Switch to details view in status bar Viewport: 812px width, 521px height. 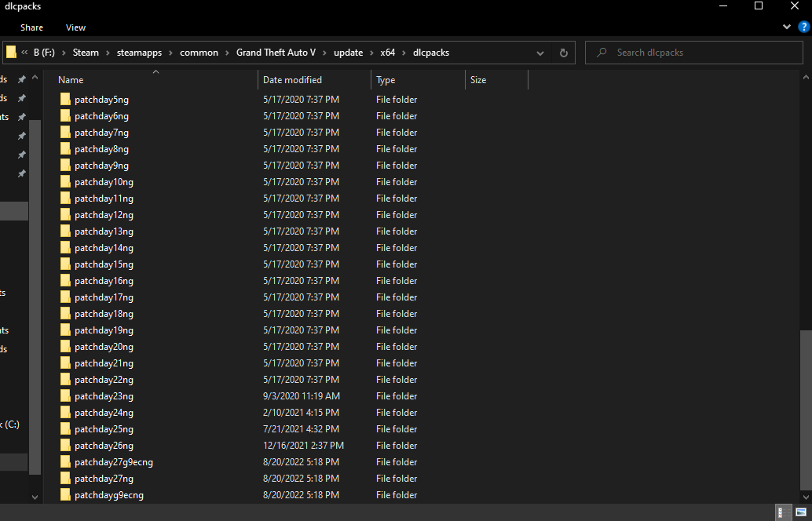pos(784,512)
